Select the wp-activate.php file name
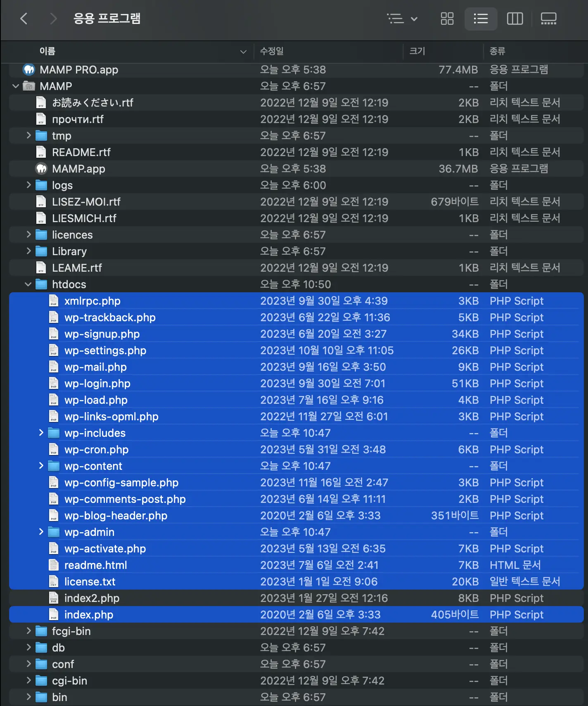Image resolution: width=588 pixels, height=706 pixels. pos(105,549)
